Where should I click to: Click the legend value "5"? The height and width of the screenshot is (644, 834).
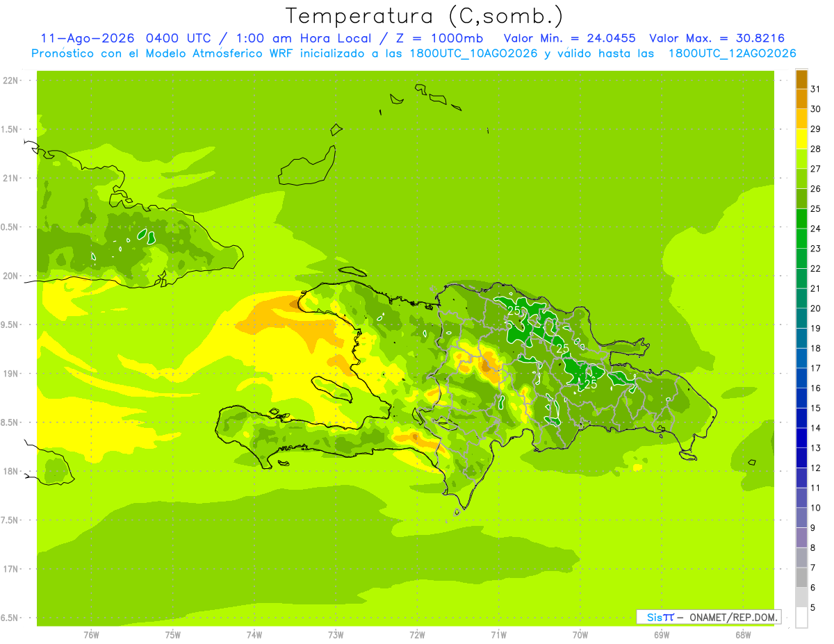point(813,608)
